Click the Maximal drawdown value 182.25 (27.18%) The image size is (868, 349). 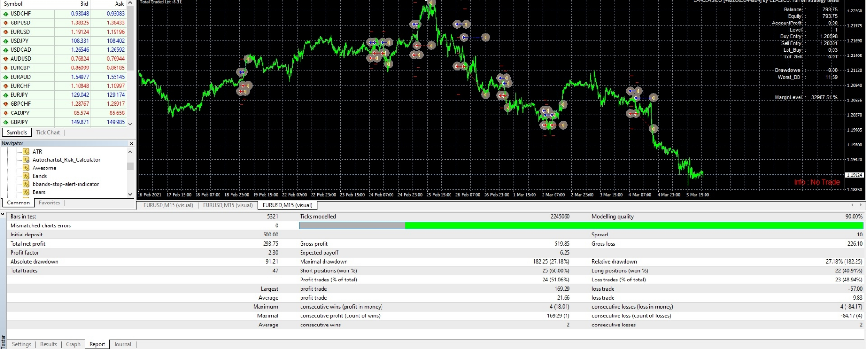pos(551,262)
